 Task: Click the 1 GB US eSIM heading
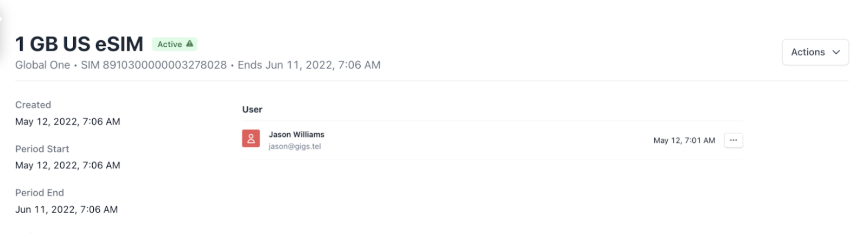click(x=79, y=43)
